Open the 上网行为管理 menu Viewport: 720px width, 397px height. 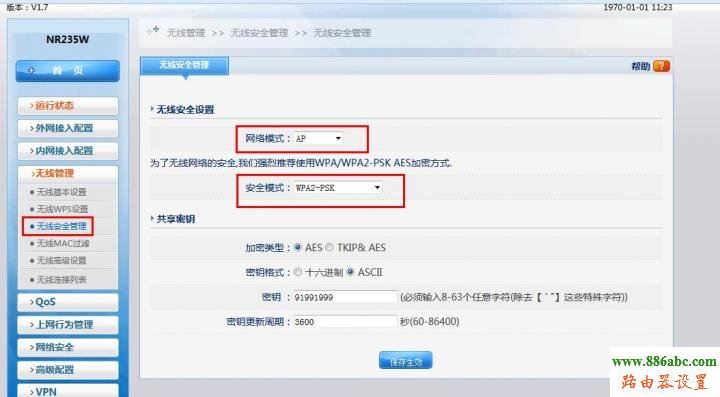tap(68, 324)
